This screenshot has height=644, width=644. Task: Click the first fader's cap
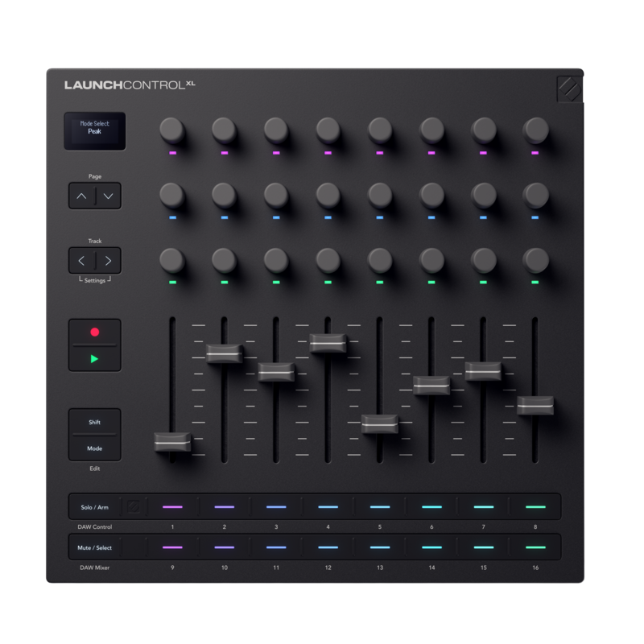[x=173, y=440]
